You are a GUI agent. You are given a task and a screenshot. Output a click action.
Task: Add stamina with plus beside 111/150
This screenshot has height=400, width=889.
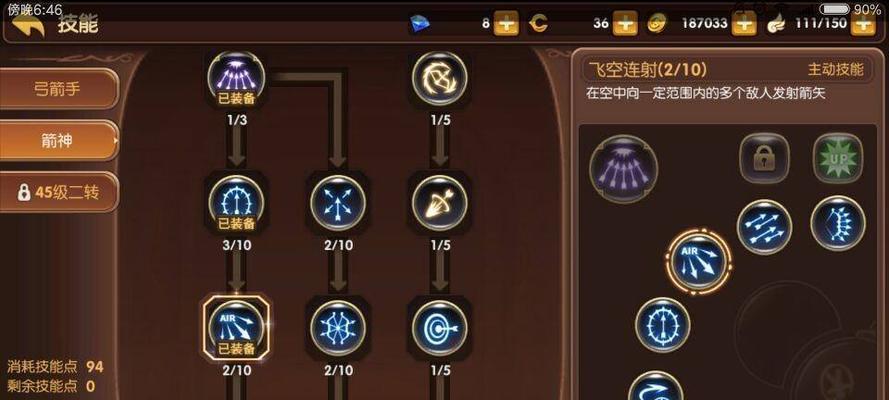pos(863,24)
